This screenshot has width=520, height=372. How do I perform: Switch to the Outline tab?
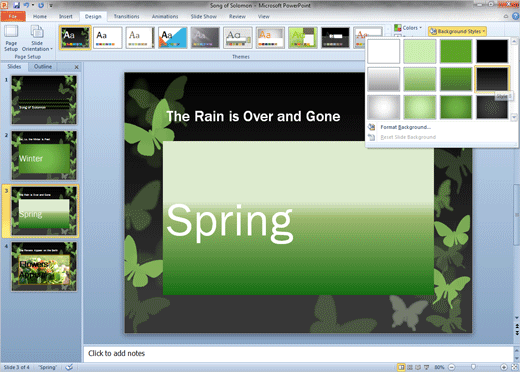(x=43, y=67)
